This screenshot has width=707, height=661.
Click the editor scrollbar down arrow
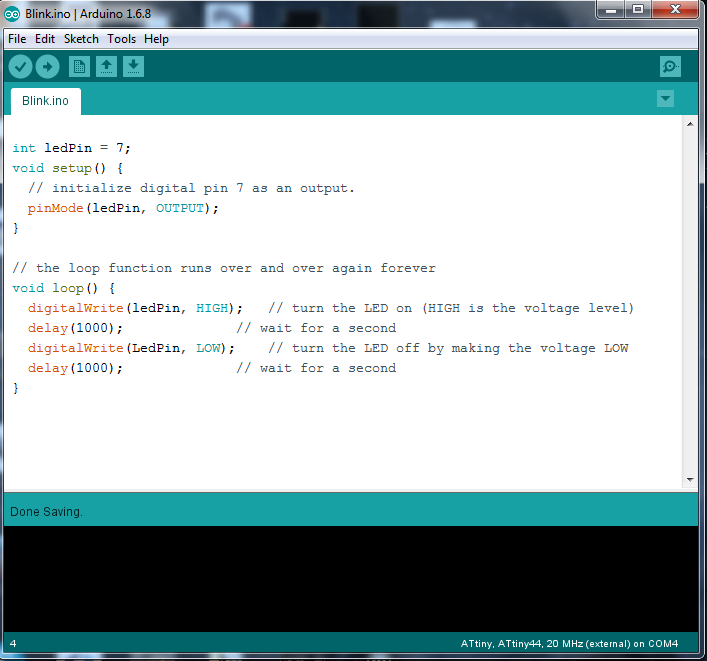(x=690, y=479)
